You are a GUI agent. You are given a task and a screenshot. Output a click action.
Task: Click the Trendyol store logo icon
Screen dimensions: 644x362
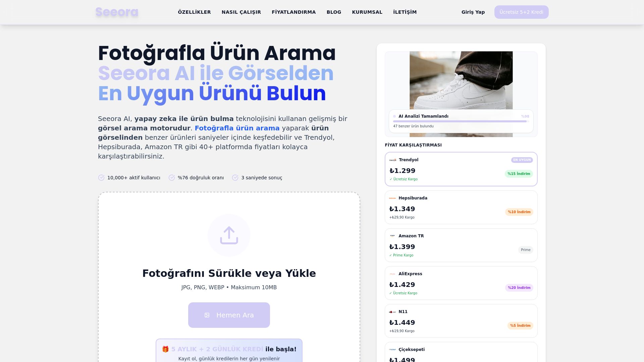click(x=393, y=160)
